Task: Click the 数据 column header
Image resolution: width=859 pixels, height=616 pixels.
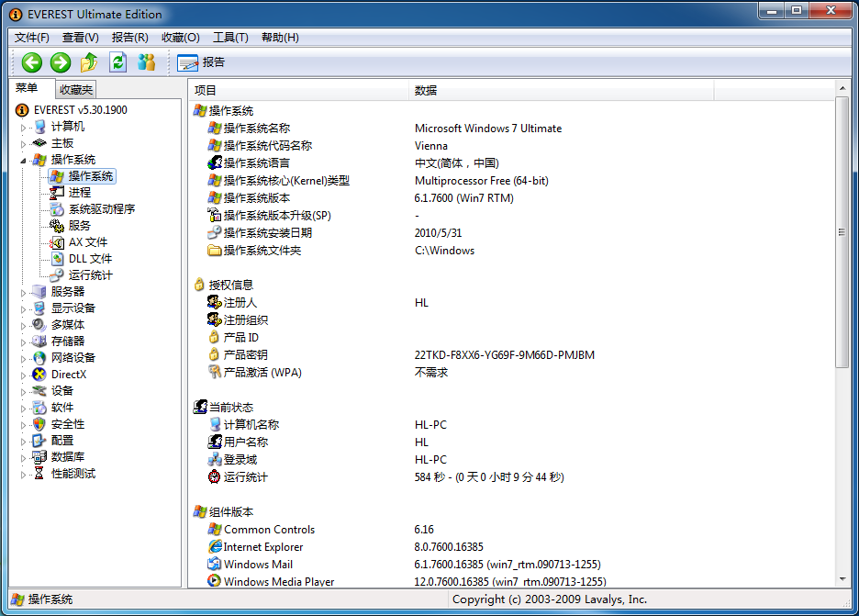Action: (x=562, y=91)
